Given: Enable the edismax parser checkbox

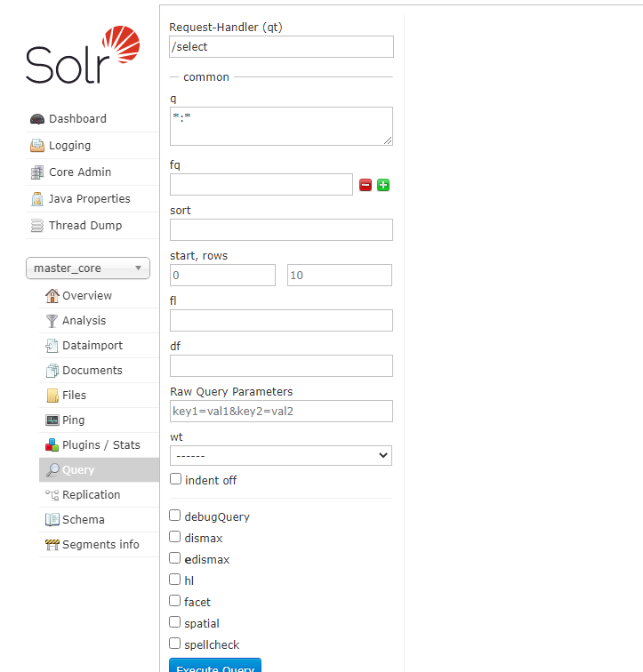Looking at the screenshot, I should point(175,558).
